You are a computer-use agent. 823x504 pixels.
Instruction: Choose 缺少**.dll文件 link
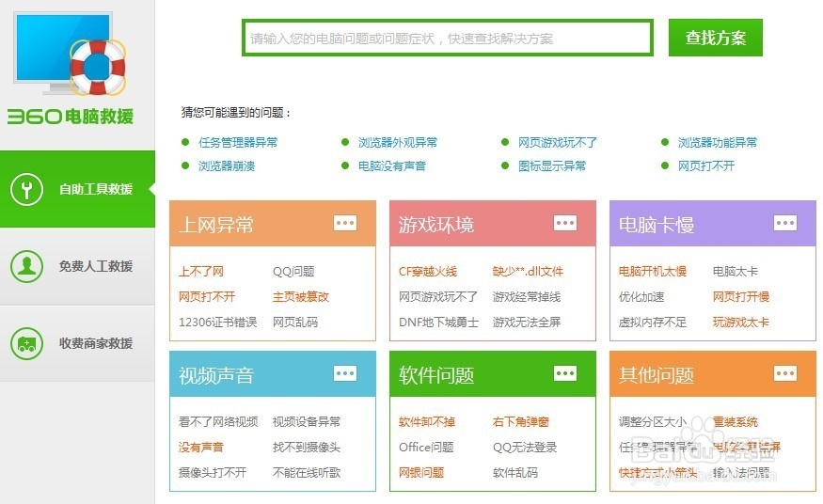point(528,272)
